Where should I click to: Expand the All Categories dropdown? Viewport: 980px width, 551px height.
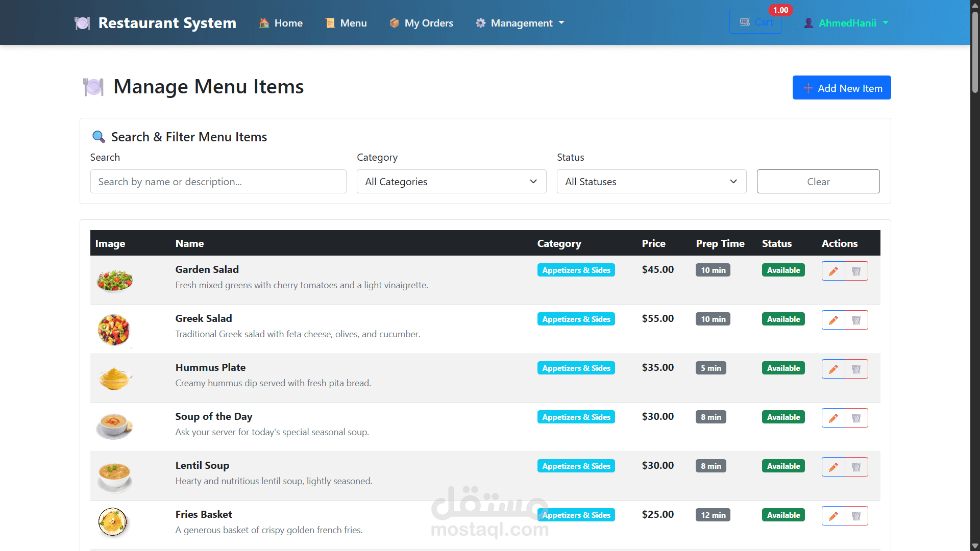pyautogui.click(x=451, y=182)
